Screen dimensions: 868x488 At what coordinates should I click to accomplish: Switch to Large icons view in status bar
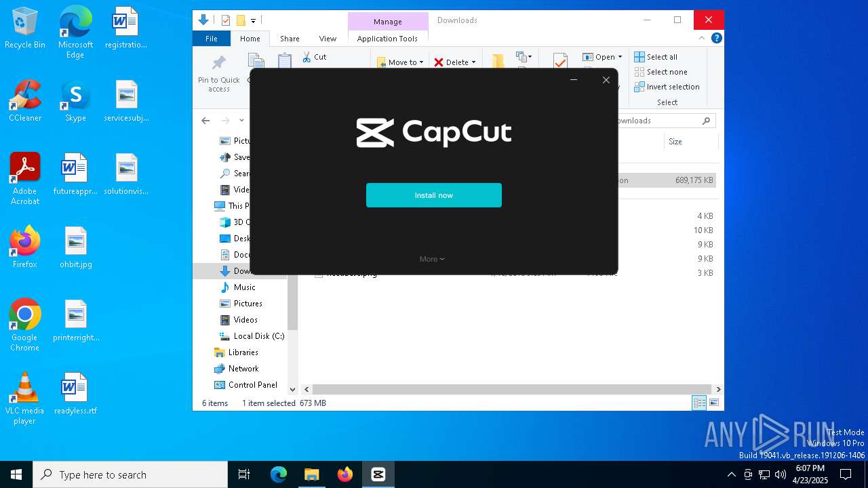click(x=713, y=403)
